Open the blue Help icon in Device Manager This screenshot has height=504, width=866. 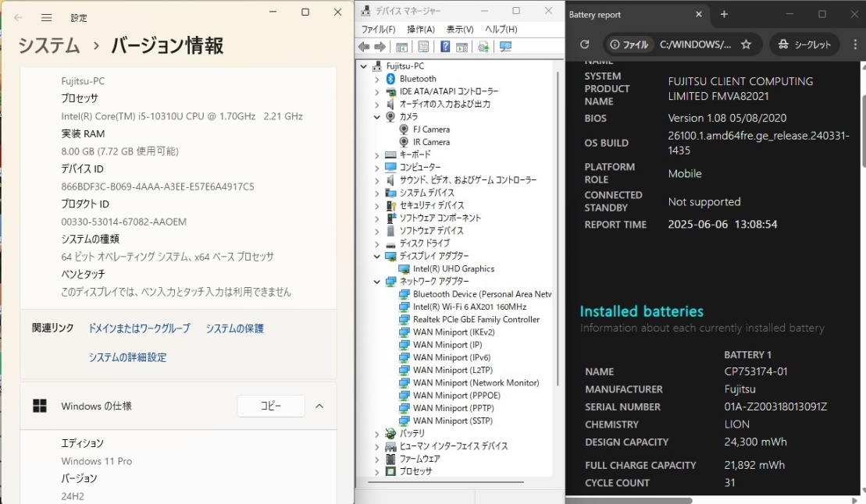(x=445, y=47)
